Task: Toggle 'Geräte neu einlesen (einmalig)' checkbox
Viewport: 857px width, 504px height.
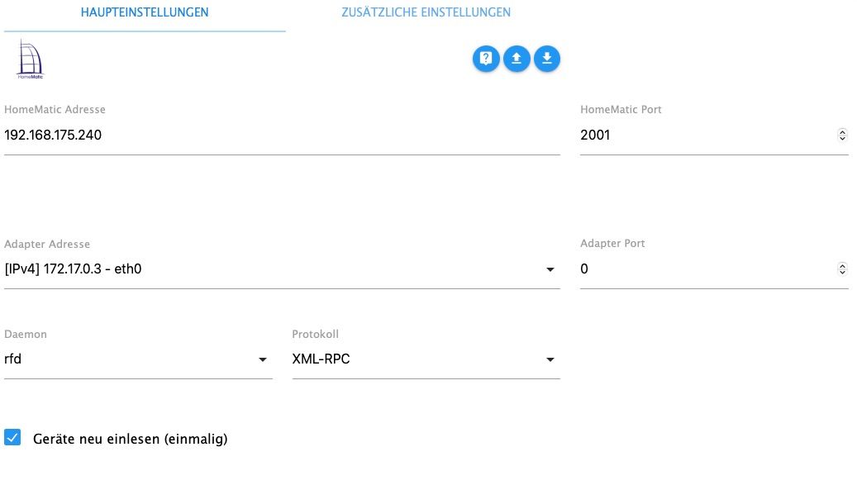Action: (12, 438)
